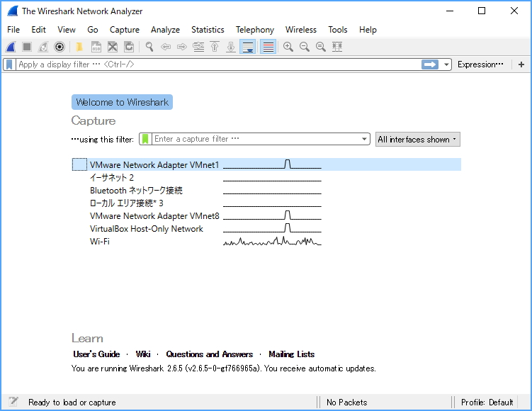Screen dimensions: 532x411
Task: Go back to previous packet arrow
Action: tap(166, 47)
